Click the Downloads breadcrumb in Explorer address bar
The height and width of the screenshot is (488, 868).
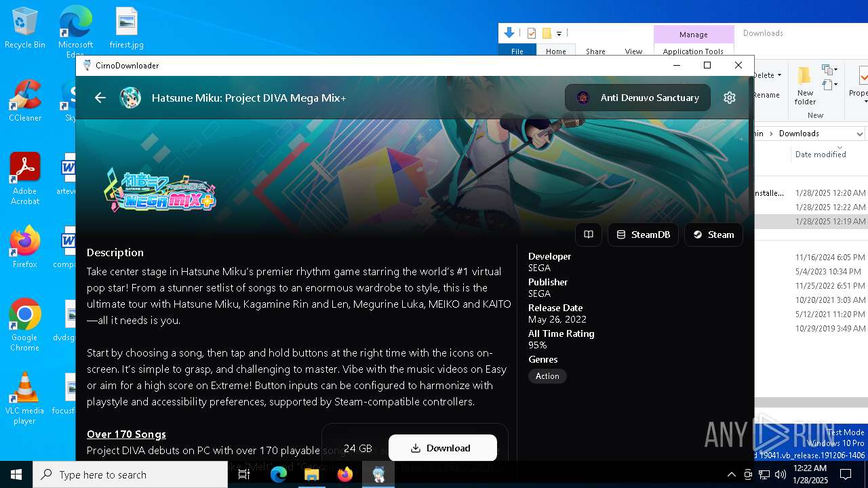[x=799, y=134]
